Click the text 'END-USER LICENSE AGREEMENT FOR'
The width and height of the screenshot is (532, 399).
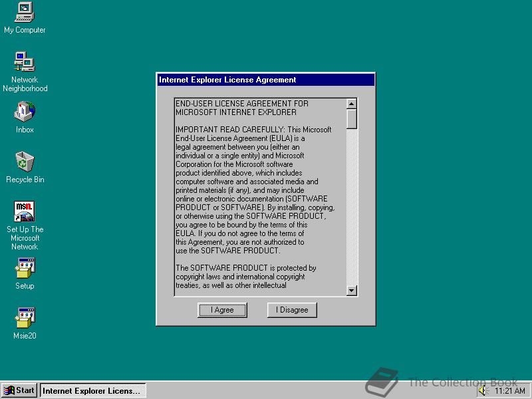click(242, 104)
